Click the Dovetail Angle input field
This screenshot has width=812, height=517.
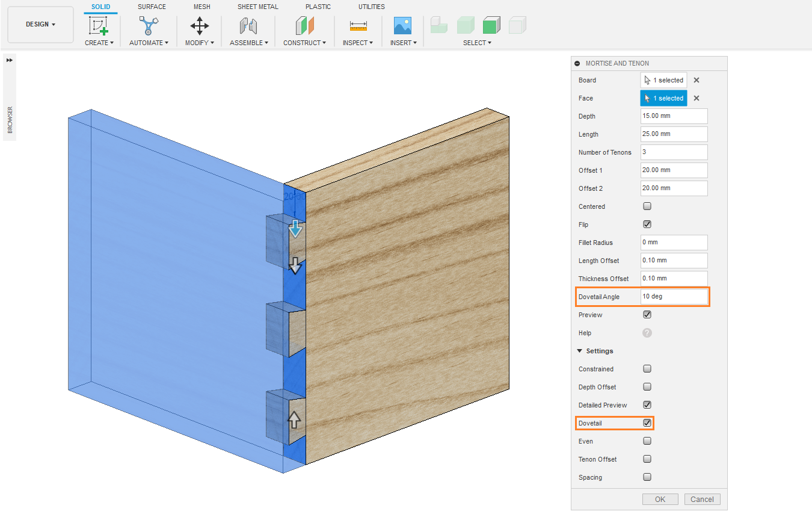tap(674, 297)
